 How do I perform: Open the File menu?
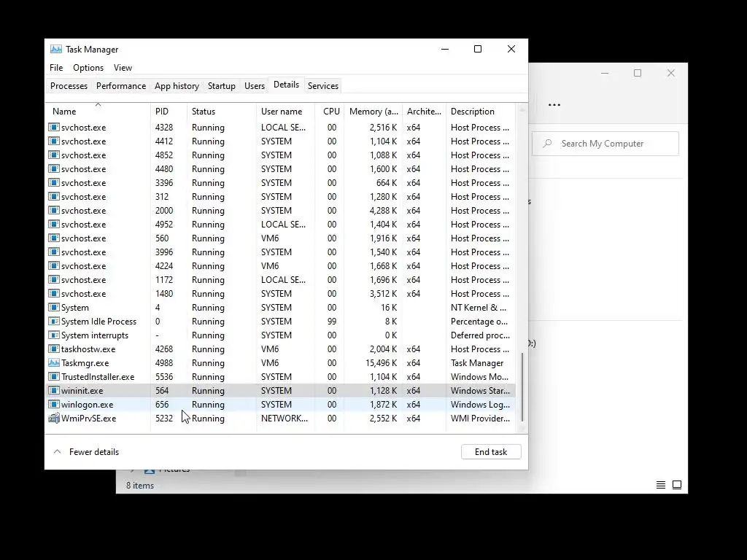click(x=56, y=68)
